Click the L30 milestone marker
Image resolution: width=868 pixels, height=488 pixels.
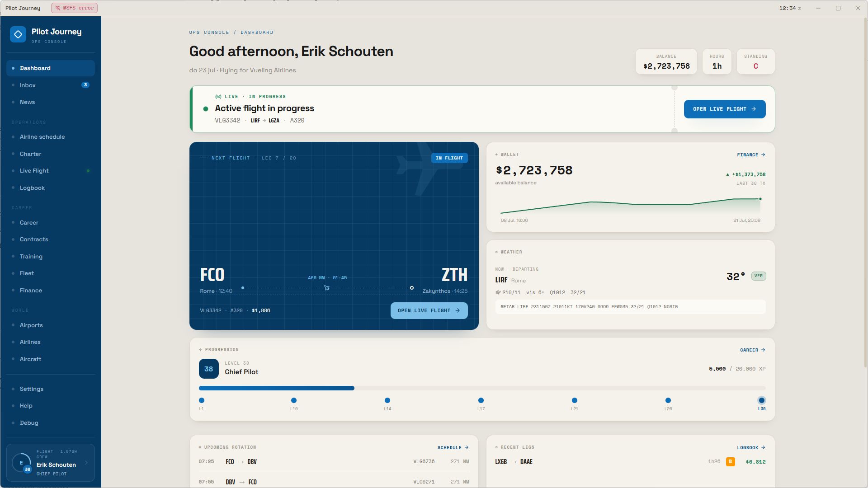point(762,400)
